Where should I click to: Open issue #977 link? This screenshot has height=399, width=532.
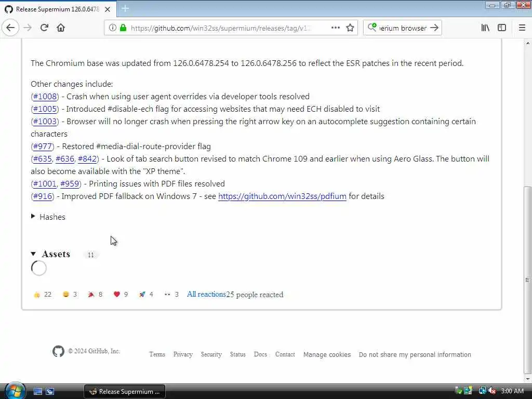(43, 146)
